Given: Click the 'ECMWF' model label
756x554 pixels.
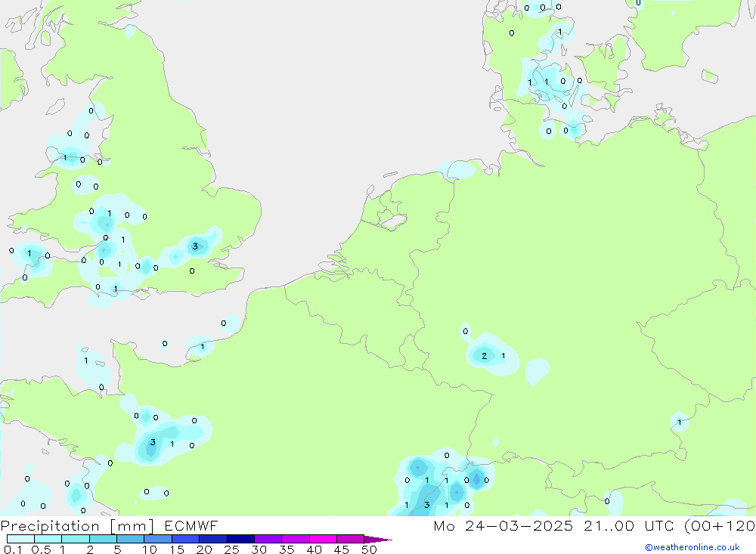Looking at the screenshot, I should [x=191, y=525].
